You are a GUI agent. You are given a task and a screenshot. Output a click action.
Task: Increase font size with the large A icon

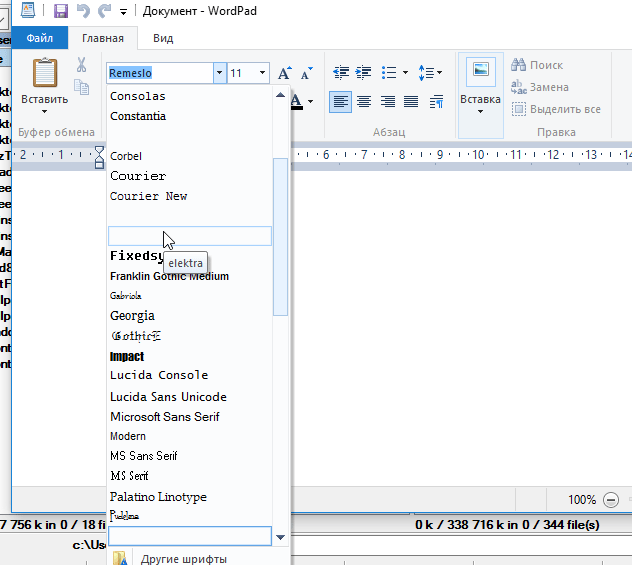tap(285, 73)
